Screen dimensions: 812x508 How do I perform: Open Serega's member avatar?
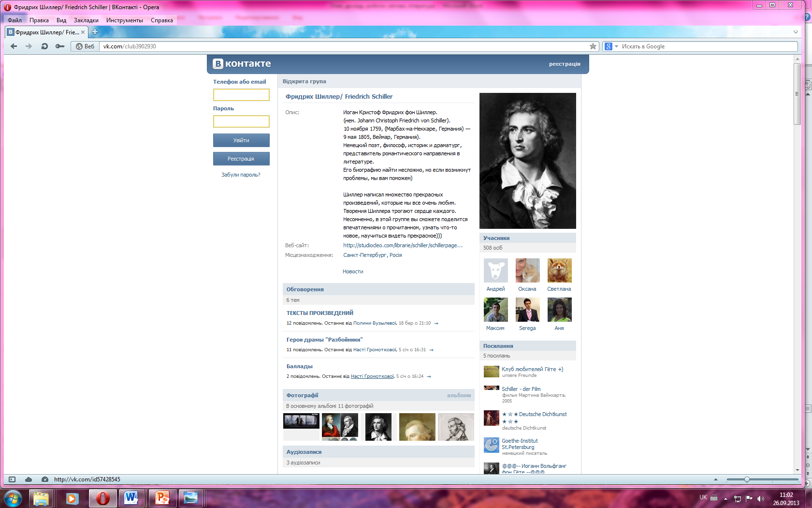(x=527, y=310)
